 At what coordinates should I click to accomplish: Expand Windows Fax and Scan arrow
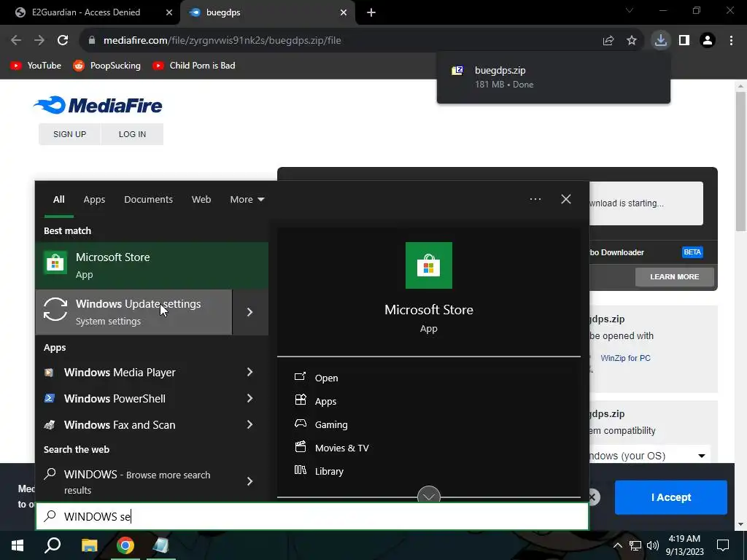pyautogui.click(x=250, y=425)
